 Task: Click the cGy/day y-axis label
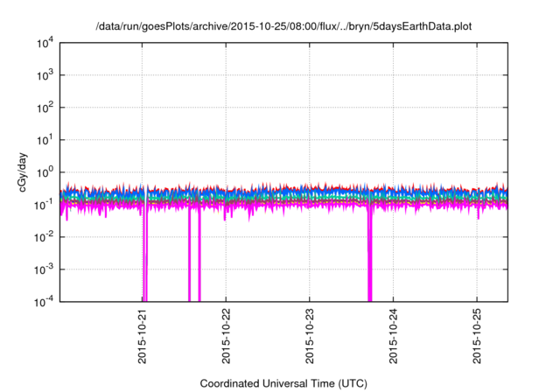pos(23,172)
